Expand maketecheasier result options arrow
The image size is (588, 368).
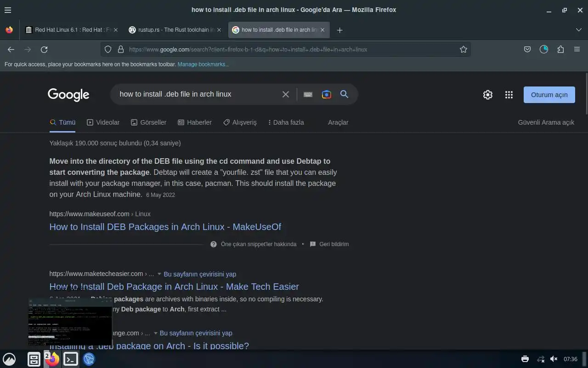(x=159, y=274)
